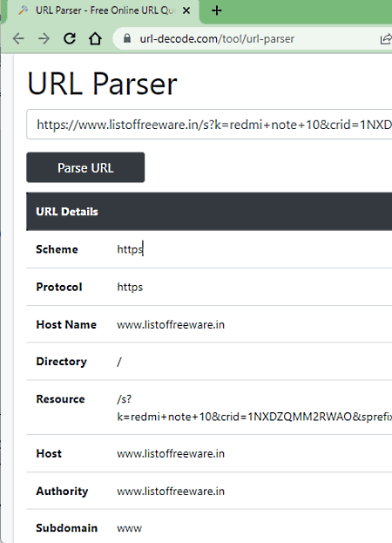Click the Scheme row label
The image size is (392, 543).
57,249
